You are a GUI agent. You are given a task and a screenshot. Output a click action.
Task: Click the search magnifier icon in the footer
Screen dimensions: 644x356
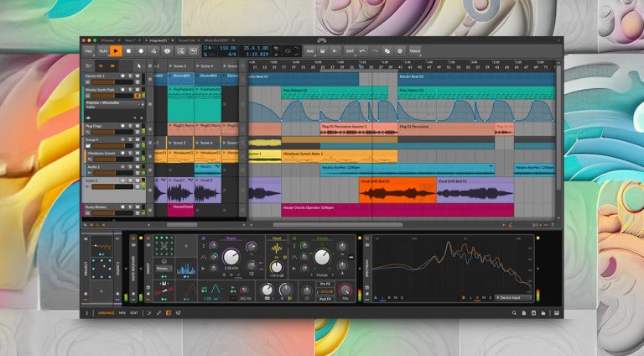point(514,313)
